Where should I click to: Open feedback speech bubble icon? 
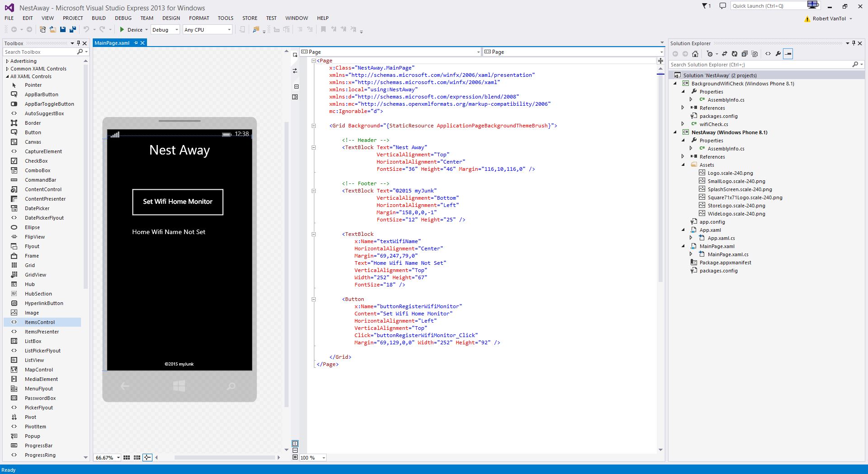pyautogui.click(x=722, y=6)
